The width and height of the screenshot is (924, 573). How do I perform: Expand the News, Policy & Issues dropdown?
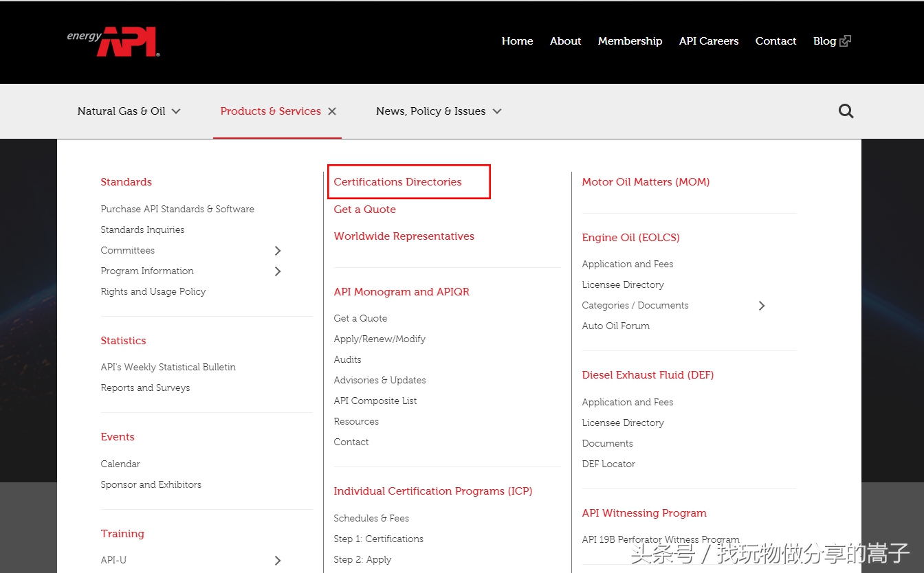497,111
